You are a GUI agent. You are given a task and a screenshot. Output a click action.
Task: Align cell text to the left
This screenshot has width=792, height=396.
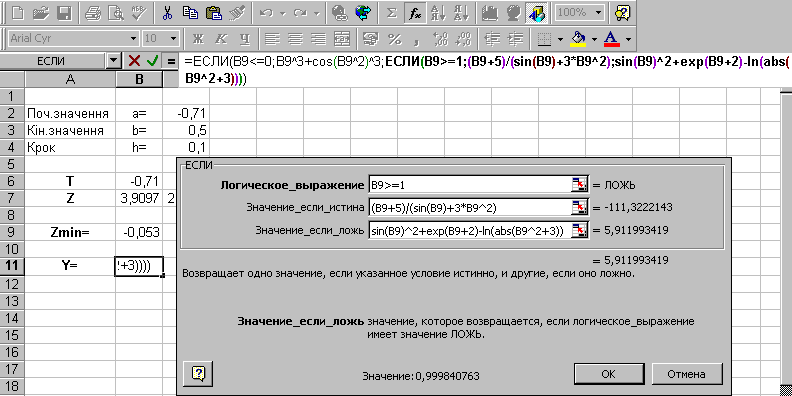273,38
